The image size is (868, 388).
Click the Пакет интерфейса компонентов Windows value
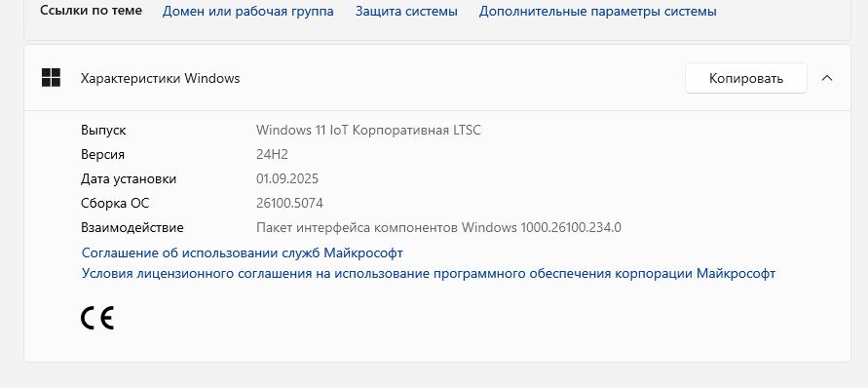tap(438, 228)
